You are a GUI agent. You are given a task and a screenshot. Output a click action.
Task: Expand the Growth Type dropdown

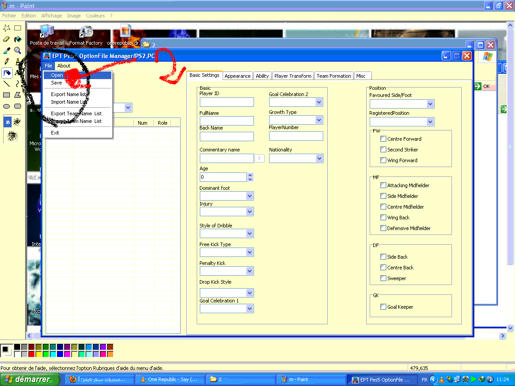click(x=319, y=120)
